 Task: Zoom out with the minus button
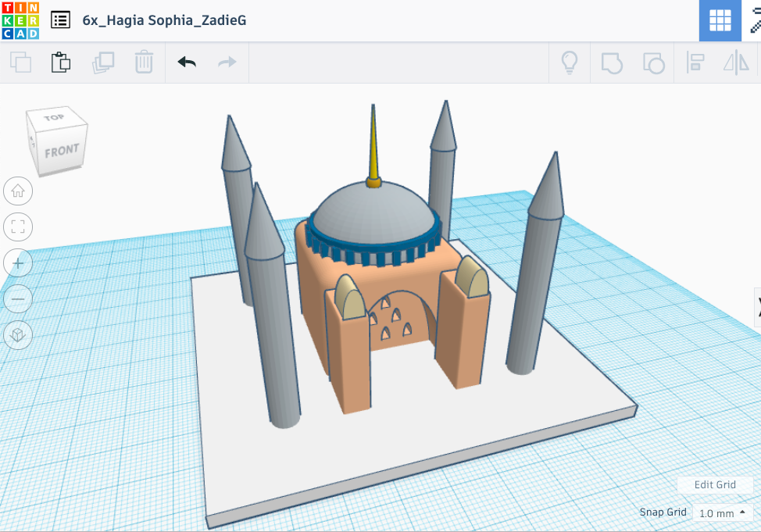(18, 299)
